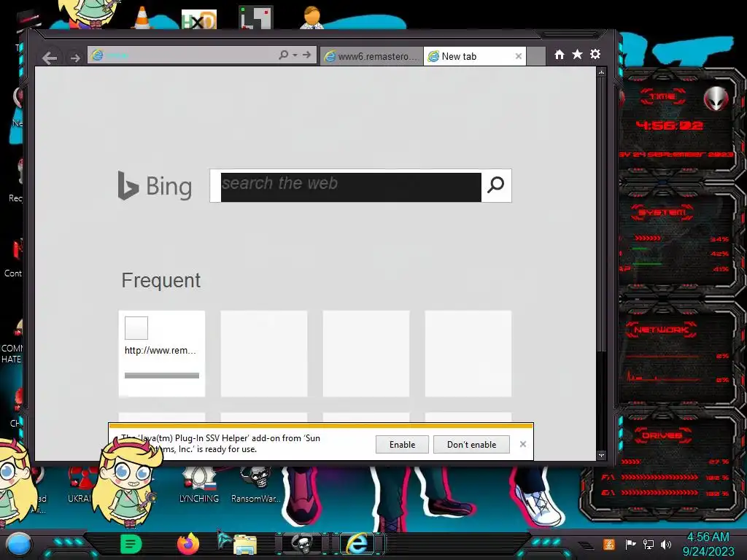This screenshot has width=747, height=560.
Task: Click the NETWORK gadget header
Action: coord(661,330)
